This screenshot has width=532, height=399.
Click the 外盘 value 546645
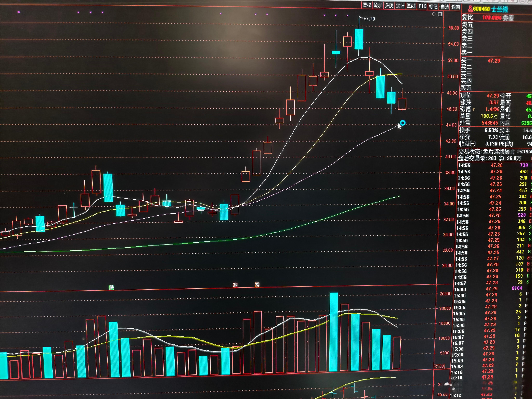pos(490,123)
